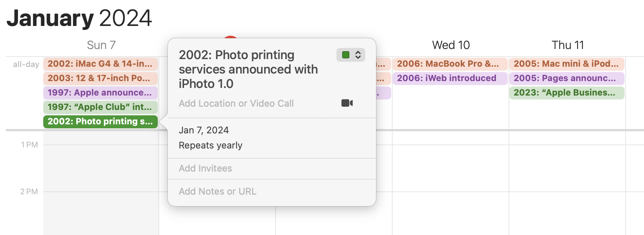Click the calendar picker up-down chevrons
Screen dimensions: 644x235
tap(358, 55)
